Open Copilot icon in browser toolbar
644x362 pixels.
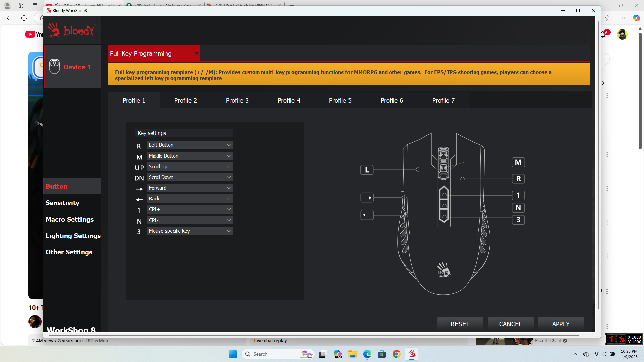[x=636, y=18]
